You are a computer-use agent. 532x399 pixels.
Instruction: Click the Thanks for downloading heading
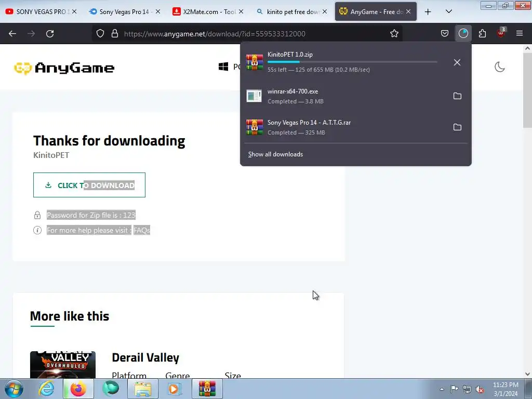109,141
